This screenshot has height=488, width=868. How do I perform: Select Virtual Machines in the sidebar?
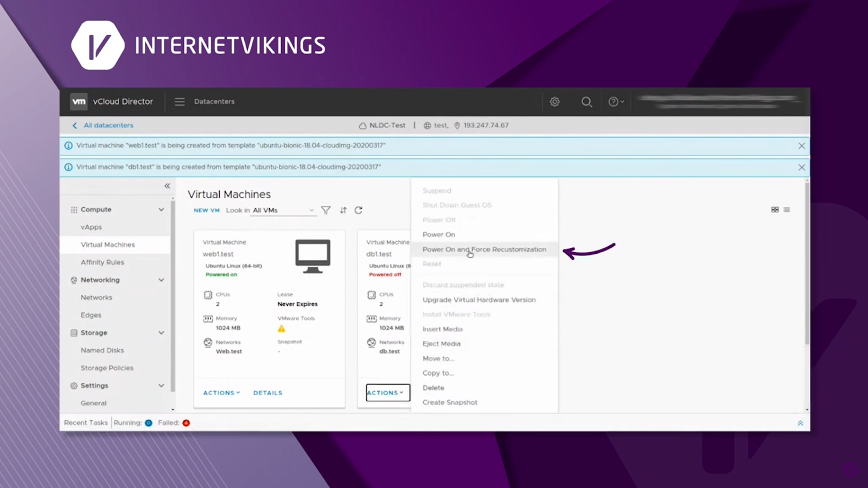pyautogui.click(x=108, y=245)
